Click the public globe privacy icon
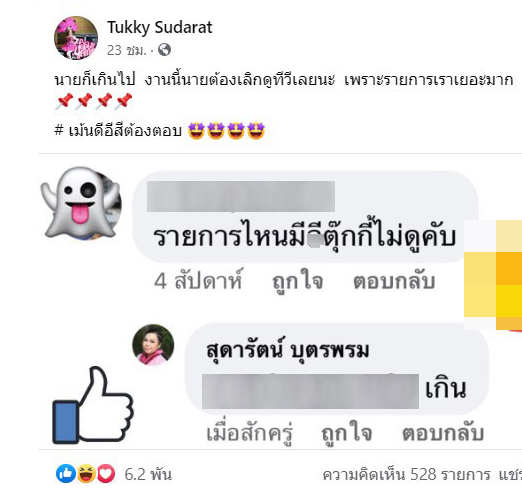522x494 pixels. pyautogui.click(x=164, y=50)
